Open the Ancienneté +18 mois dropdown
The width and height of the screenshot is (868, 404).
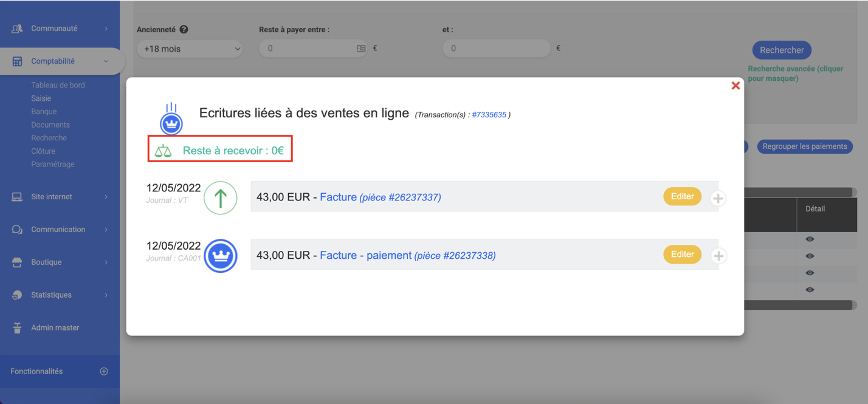pos(190,49)
